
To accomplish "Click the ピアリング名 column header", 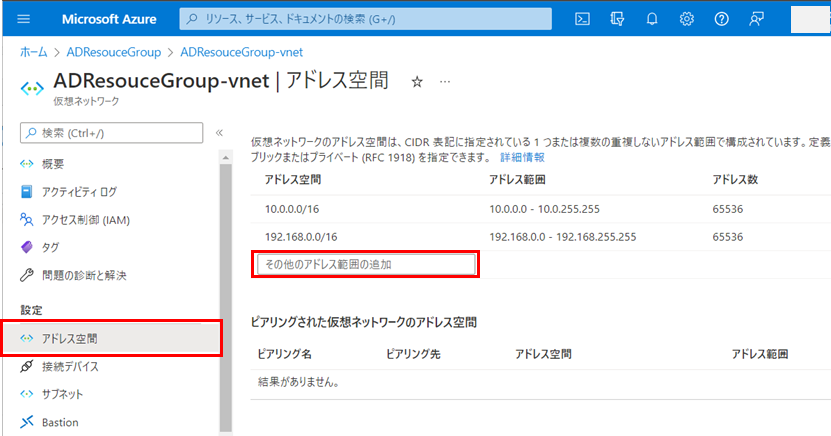I will pos(285,354).
